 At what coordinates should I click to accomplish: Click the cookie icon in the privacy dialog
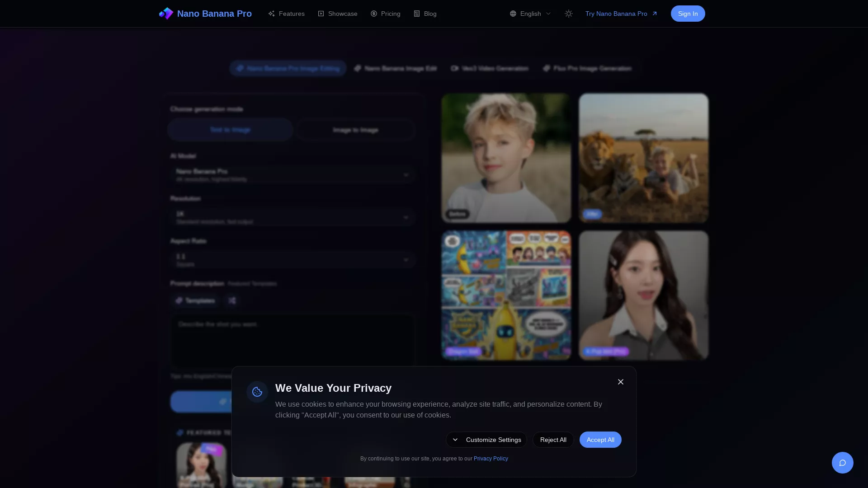pos(257,391)
